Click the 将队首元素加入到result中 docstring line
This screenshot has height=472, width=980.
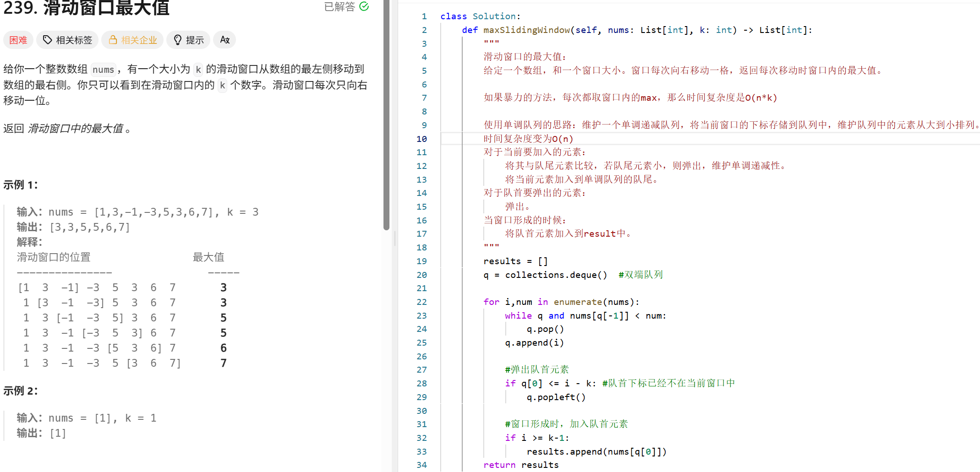[569, 233]
